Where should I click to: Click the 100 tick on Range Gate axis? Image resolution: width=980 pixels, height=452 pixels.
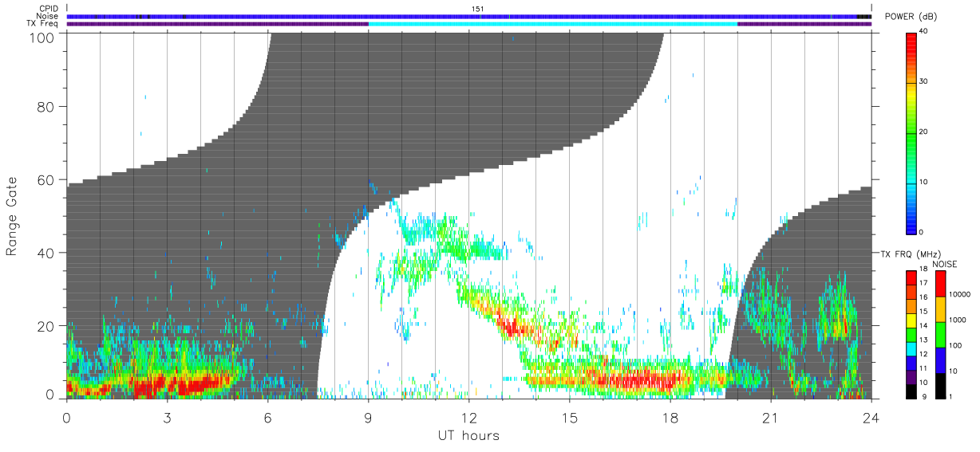[43, 37]
